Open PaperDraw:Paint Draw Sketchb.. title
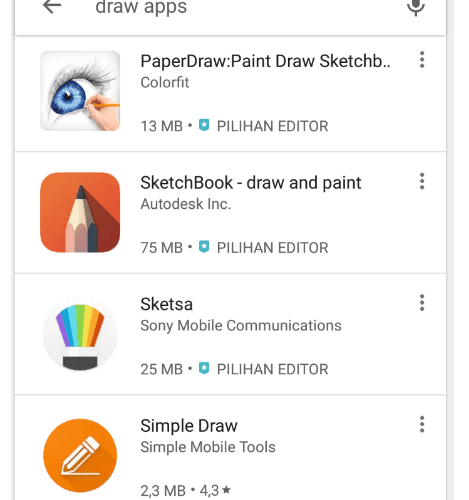Screen dimensions: 469x500 click(265, 61)
